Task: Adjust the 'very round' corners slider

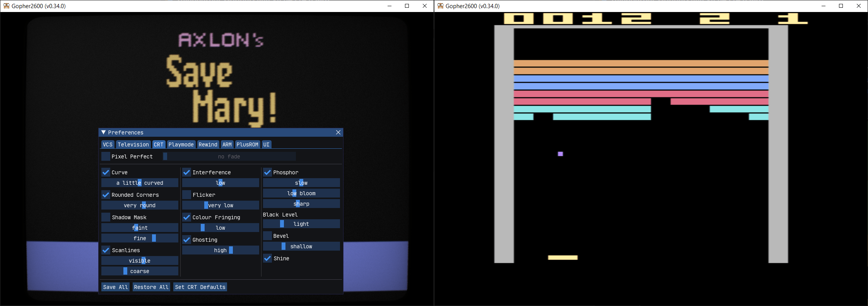Action: [140, 205]
